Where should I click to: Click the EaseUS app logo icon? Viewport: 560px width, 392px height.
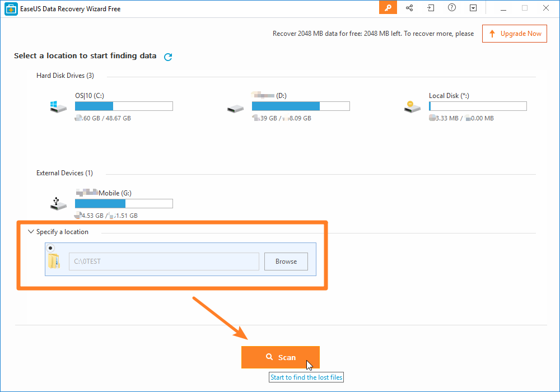[x=11, y=9]
